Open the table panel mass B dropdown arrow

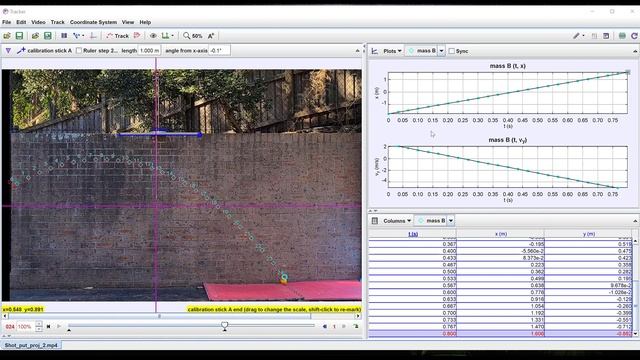451,221
